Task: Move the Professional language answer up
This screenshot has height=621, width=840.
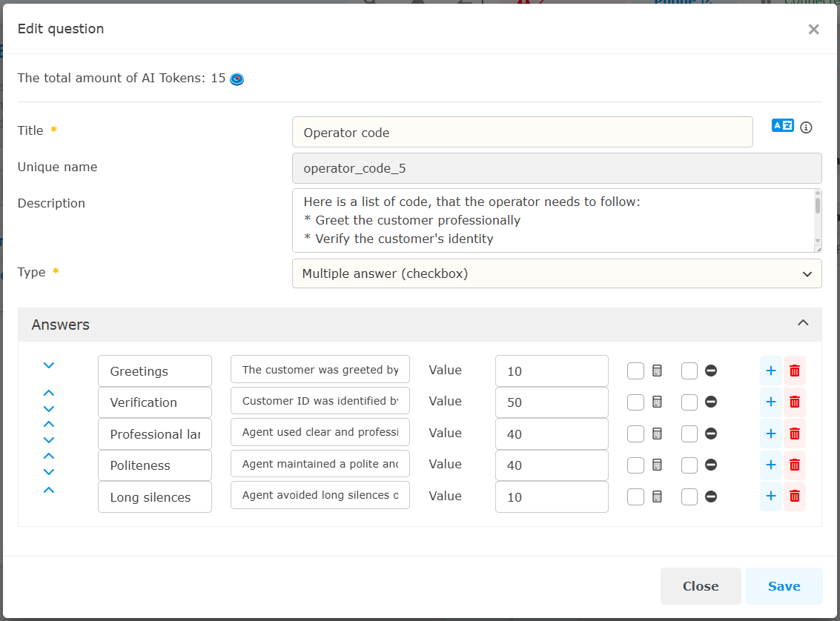Action: (x=49, y=425)
